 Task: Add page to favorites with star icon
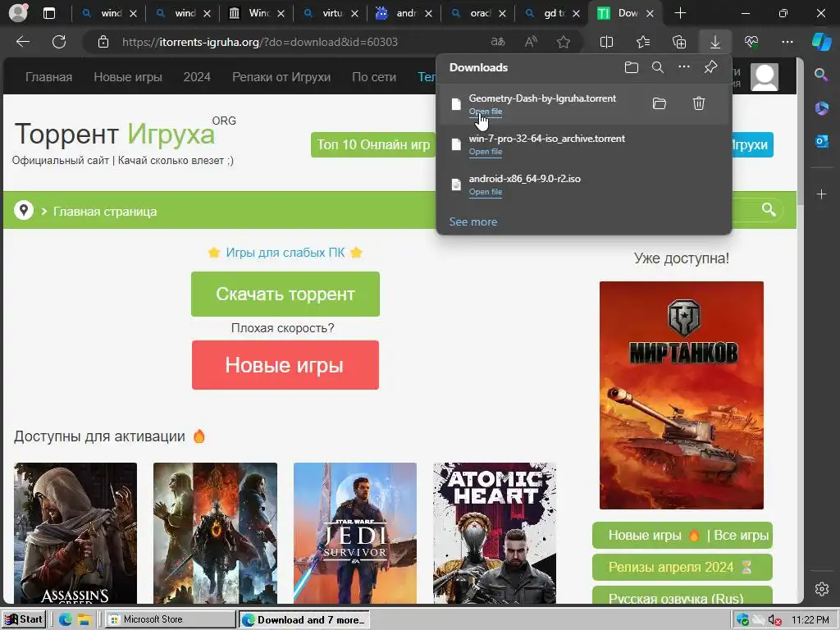click(x=563, y=42)
